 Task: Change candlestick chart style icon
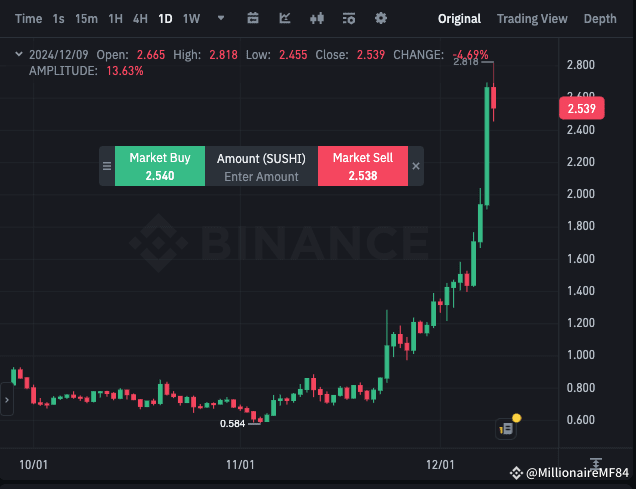click(x=317, y=18)
